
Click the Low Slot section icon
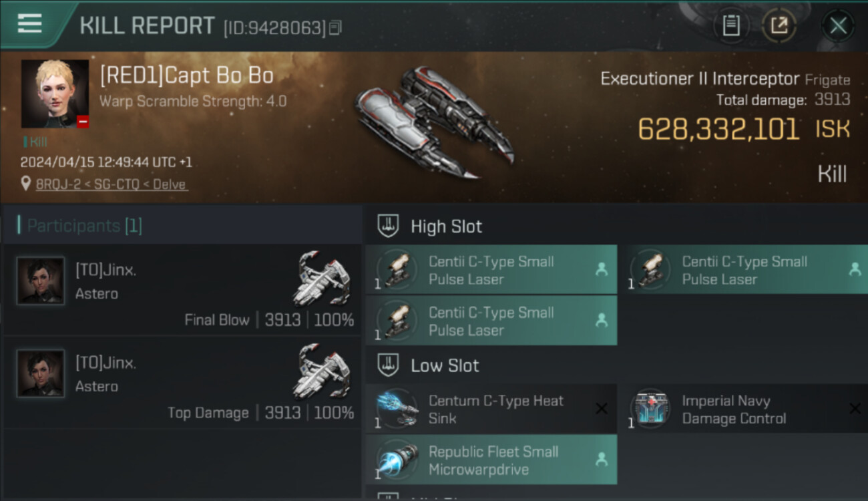pyautogui.click(x=388, y=365)
